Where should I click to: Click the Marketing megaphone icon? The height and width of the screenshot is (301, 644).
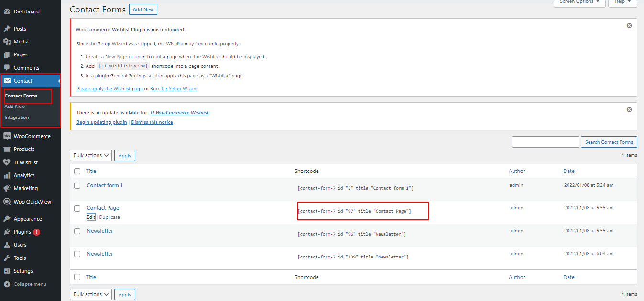click(7, 189)
